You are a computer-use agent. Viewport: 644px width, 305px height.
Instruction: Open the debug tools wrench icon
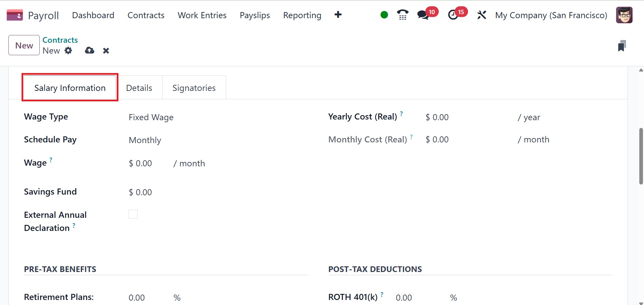pyautogui.click(x=481, y=15)
